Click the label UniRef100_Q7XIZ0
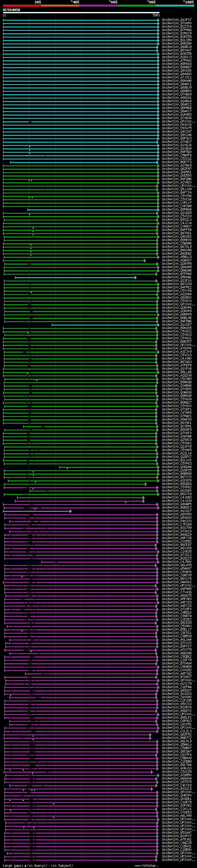197x868 pixels. (x=177, y=643)
